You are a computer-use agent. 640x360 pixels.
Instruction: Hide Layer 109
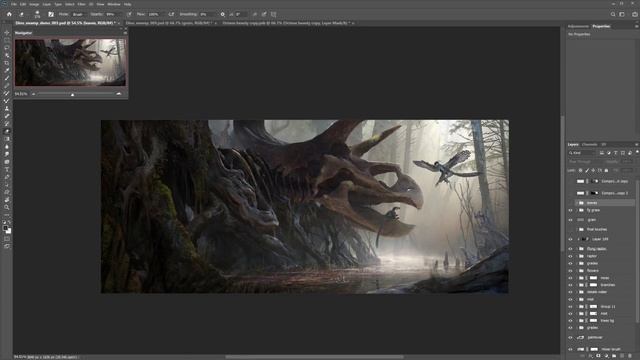click(x=571, y=239)
